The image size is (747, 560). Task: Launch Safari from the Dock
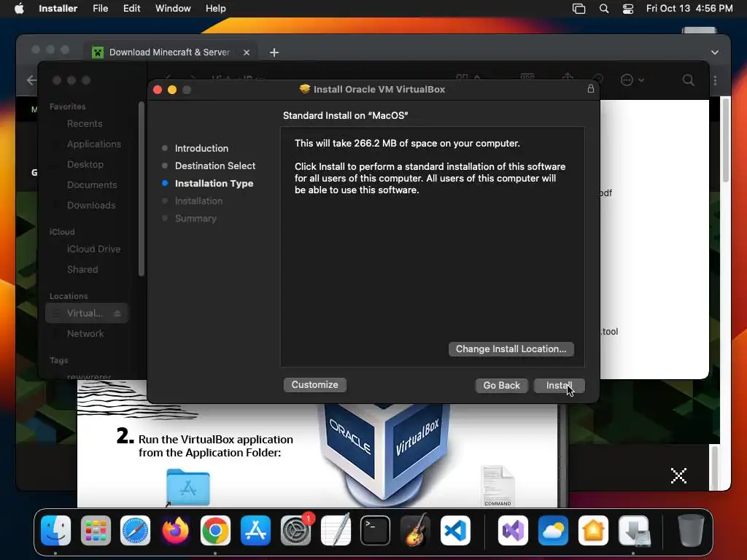click(x=135, y=531)
